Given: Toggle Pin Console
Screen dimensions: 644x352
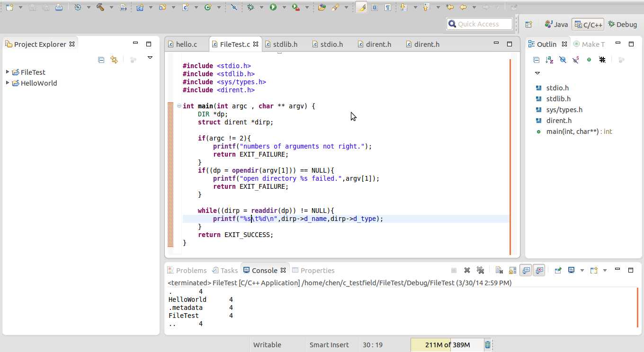Looking at the screenshot, I should (x=558, y=270).
